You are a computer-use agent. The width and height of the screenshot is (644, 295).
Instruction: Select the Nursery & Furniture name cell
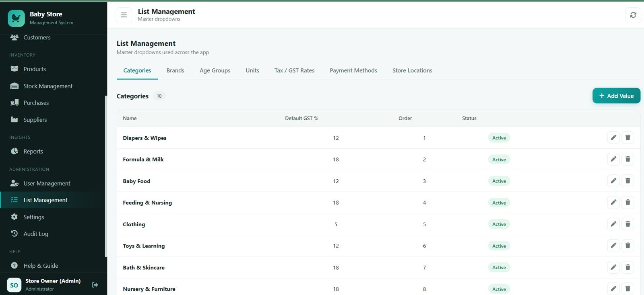pyautogui.click(x=149, y=289)
